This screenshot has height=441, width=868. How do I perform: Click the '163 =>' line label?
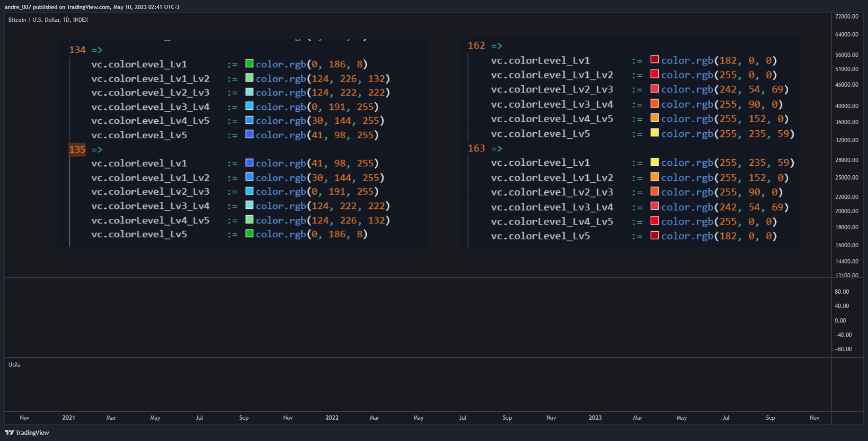(485, 148)
